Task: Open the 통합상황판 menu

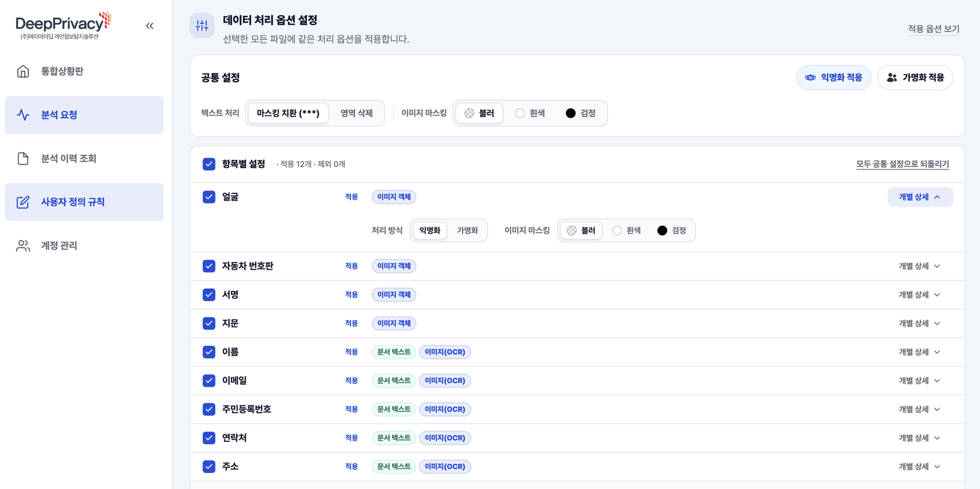Action: [84, 71]
